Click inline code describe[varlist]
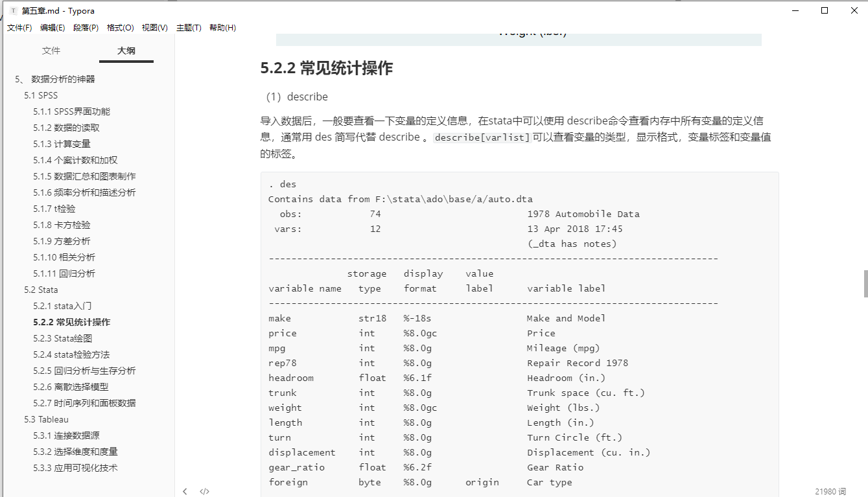The image size is (868, 497). point(482,137)
